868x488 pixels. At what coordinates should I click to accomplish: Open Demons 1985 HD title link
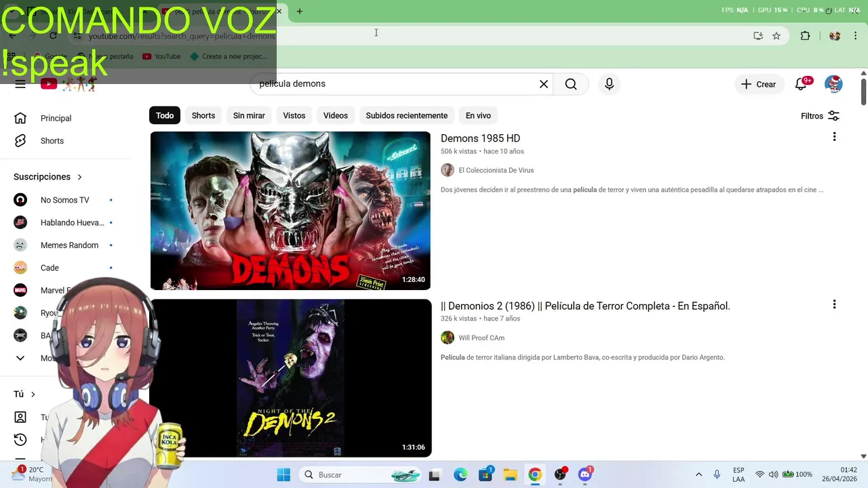tap(480, 138)
